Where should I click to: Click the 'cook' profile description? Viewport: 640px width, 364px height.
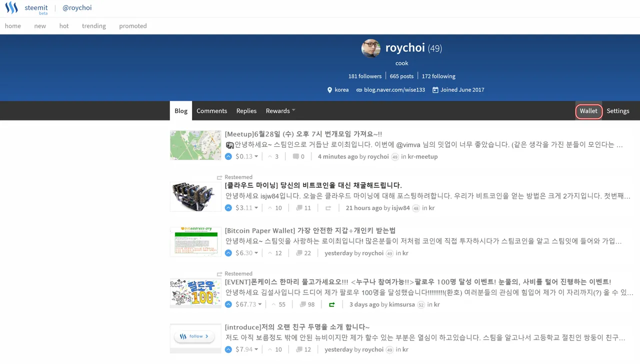tap(402, 63)
